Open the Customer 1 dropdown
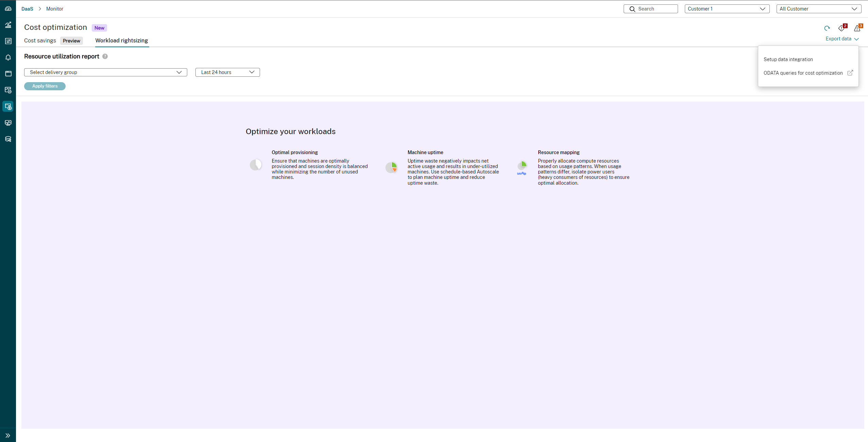Screen dimensions: 868x442 tap(727, 9)
